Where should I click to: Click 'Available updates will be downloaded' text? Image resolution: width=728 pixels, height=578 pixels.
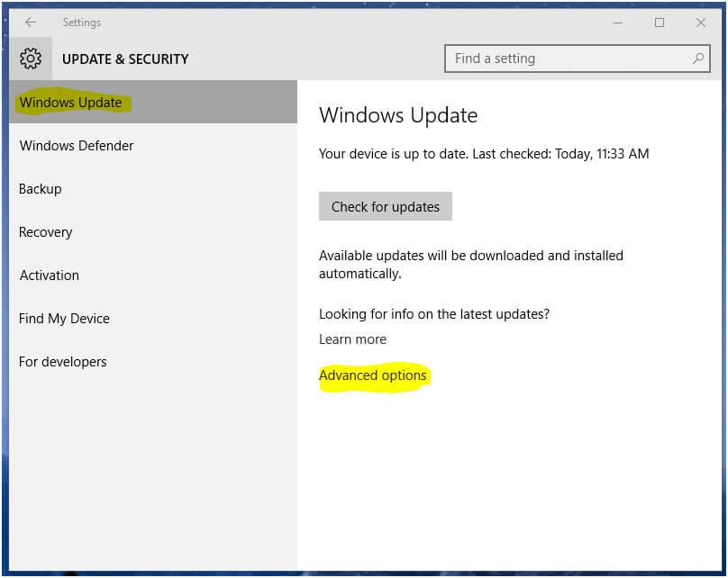point(471,265)
